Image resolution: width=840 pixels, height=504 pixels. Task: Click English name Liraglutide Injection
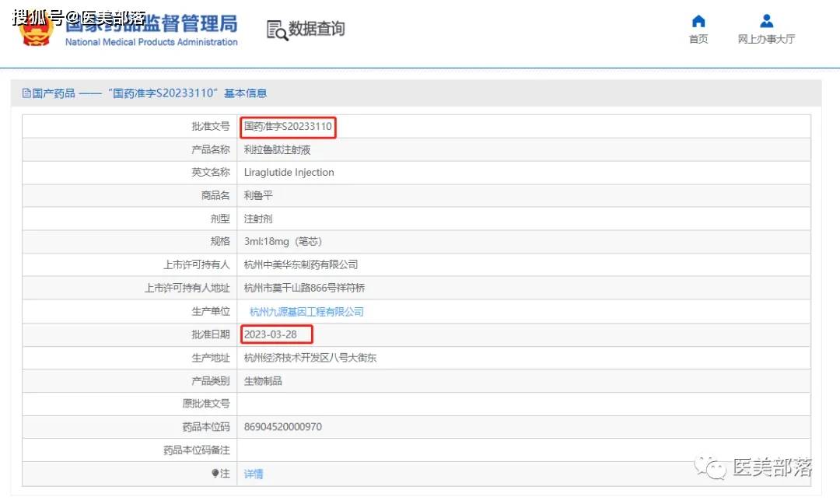click(289, 173)
